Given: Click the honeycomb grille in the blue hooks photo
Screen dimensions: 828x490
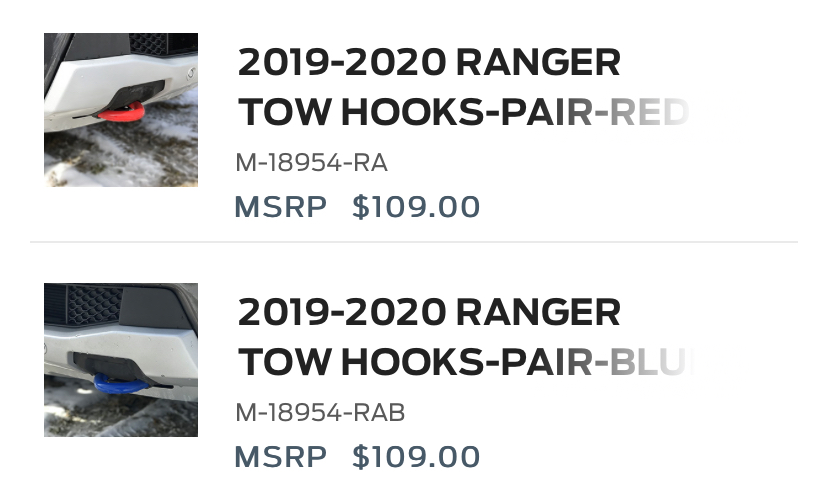Looking at the screenshot, I should (x=94, y=305).
